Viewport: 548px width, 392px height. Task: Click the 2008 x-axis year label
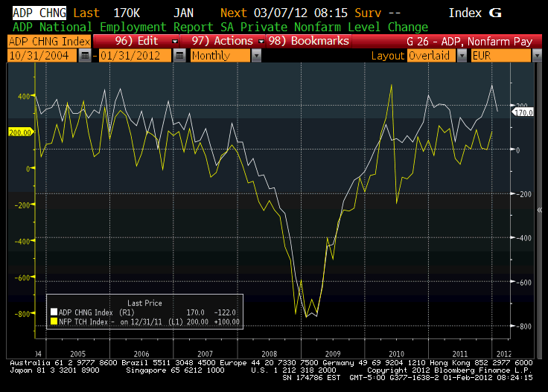(269, 353)
